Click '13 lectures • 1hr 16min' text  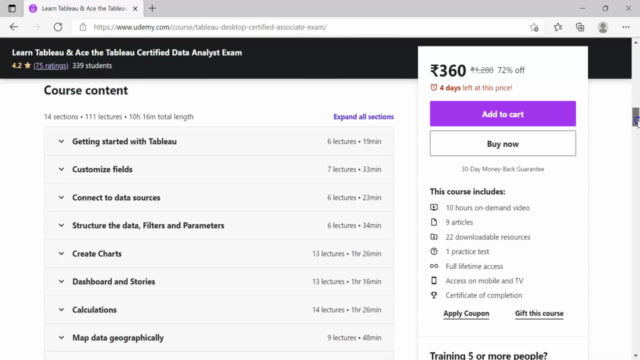coord(347,282)
